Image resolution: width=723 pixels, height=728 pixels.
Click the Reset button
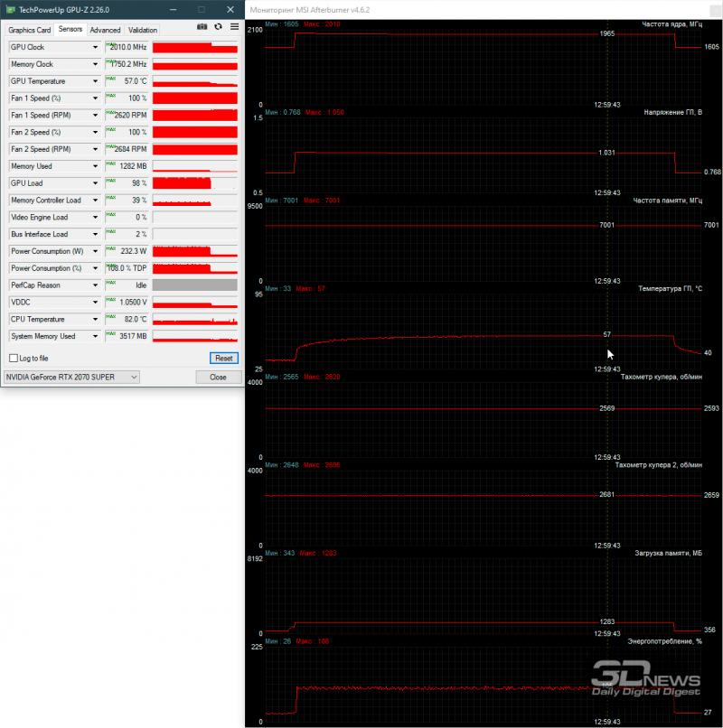point(223,358)
